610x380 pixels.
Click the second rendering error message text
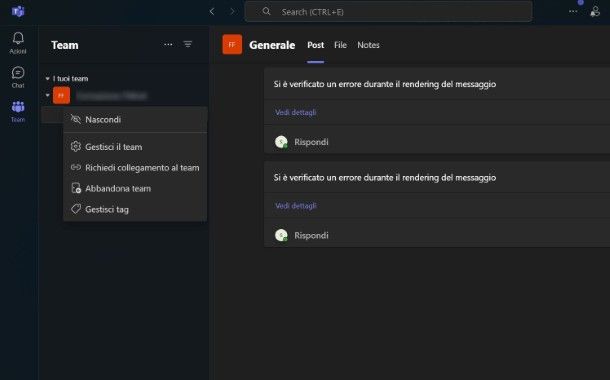(385, 177)
